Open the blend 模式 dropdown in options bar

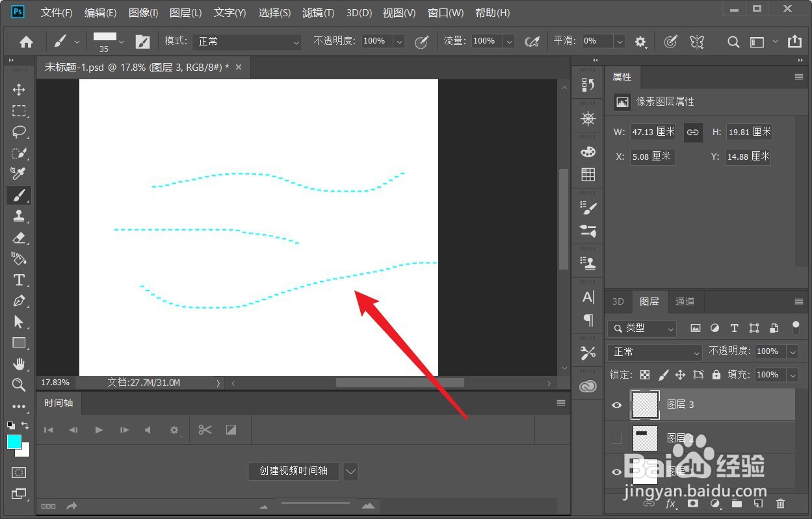247,42
